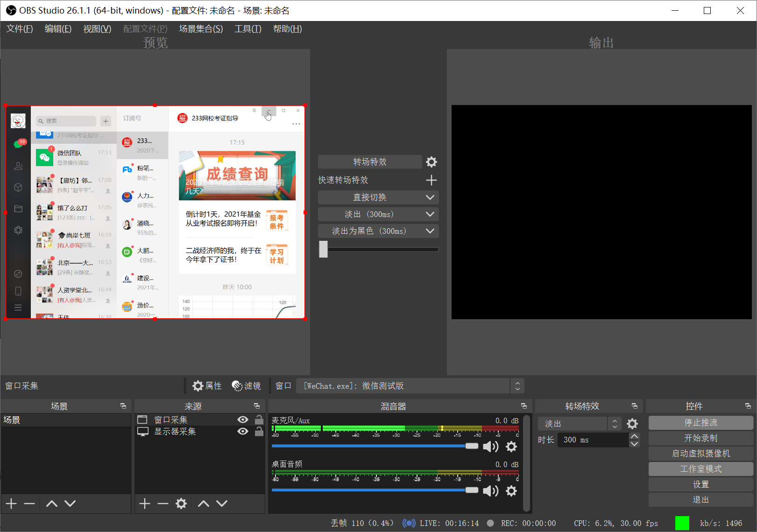
Task: Undock the 控件 panel
Action: 748,406
